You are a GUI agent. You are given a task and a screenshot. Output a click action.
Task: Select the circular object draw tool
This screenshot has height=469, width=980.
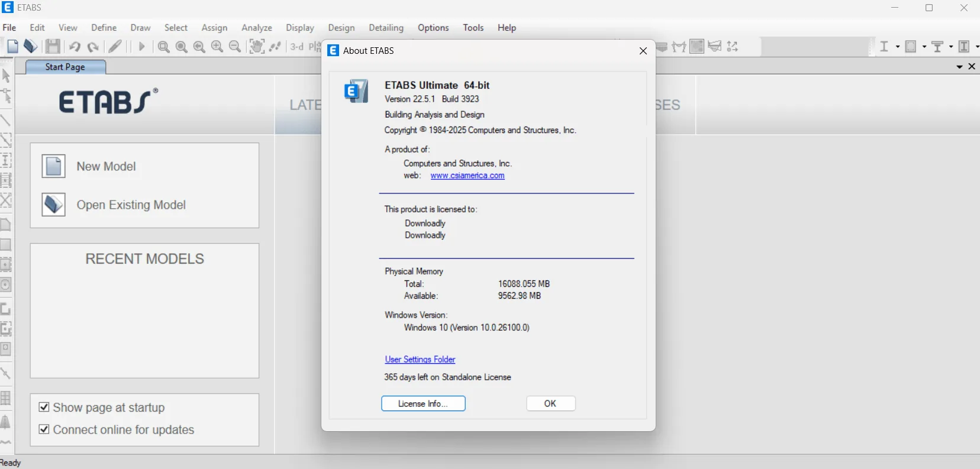(x=5, y=284)
